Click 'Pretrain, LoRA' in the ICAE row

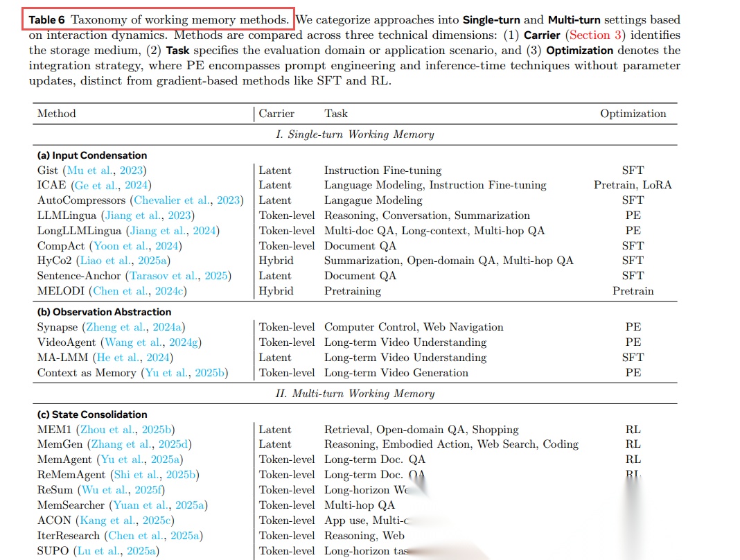tap(633, 185)
